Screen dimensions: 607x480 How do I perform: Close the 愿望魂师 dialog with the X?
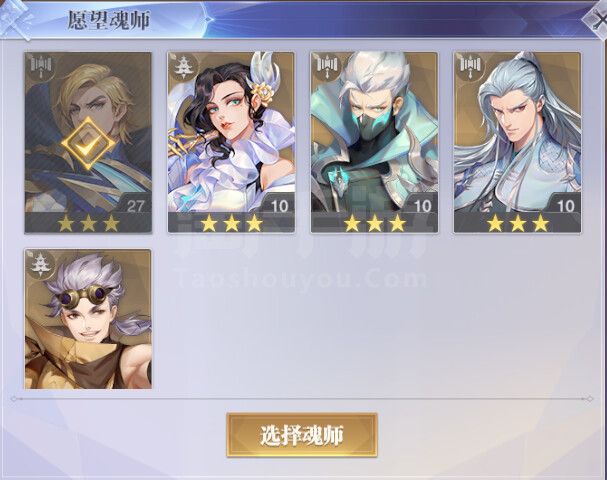(596, 19)
